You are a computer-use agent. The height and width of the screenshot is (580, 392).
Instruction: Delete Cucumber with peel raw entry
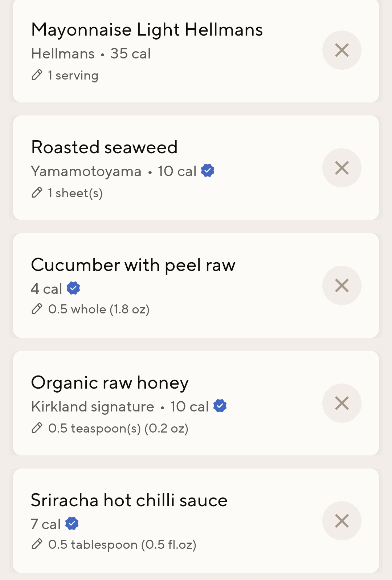pyautogui.click(x=342, y=285)
